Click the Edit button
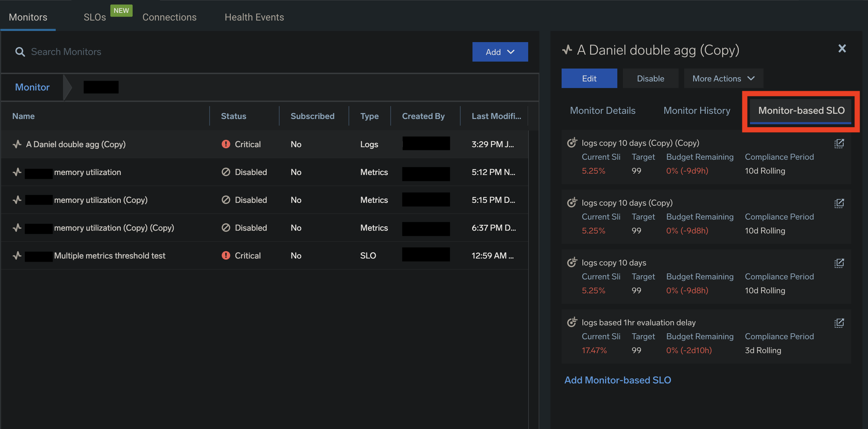 (x=589, y=79)
